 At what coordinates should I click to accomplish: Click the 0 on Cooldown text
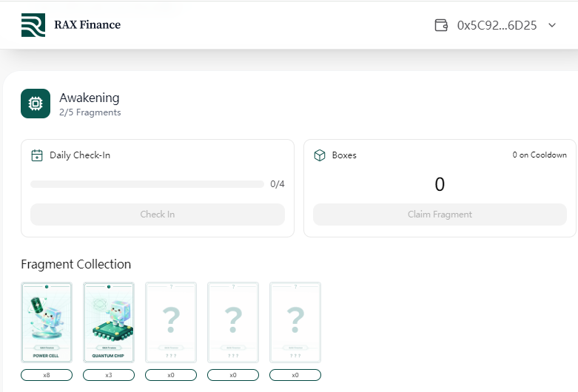pos(540,155)
